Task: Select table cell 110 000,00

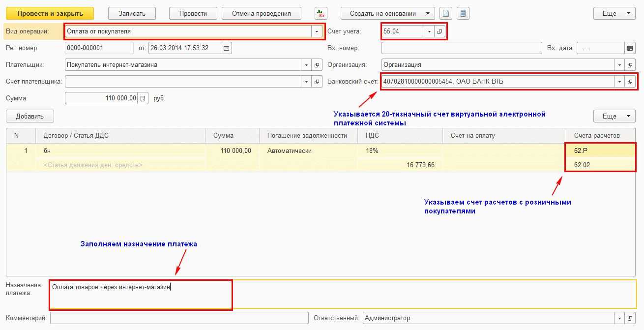Action: tap(233, 150)
